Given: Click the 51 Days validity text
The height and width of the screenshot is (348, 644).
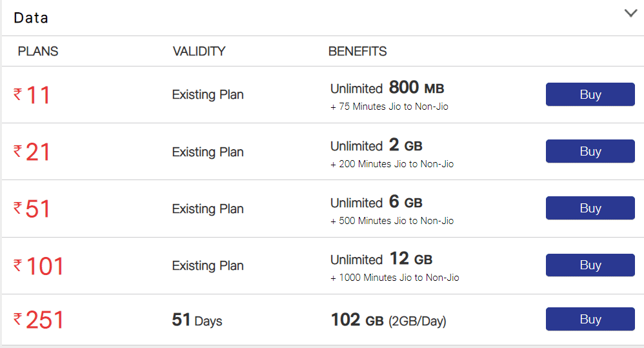Looking at the screenshot, I should 197,320.
